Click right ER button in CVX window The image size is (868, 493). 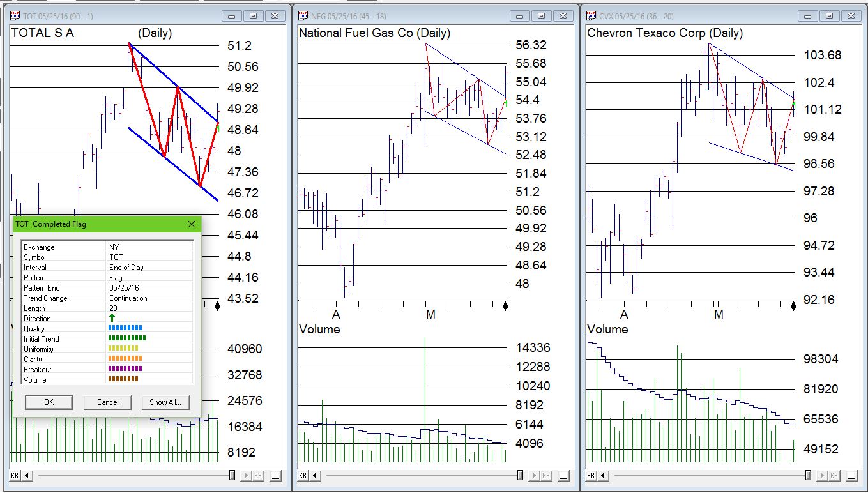point(834,476)
